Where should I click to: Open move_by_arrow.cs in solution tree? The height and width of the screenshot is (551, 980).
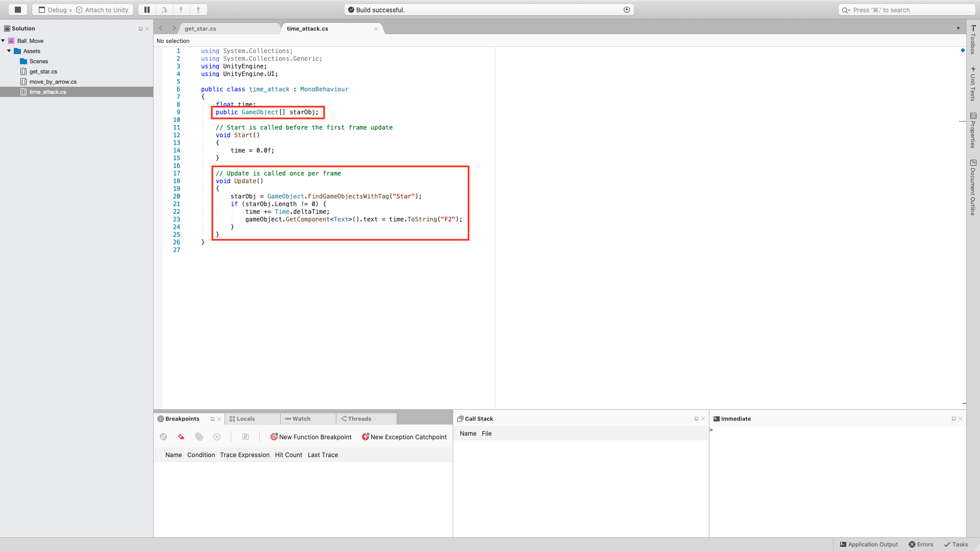tap(53, 82)
